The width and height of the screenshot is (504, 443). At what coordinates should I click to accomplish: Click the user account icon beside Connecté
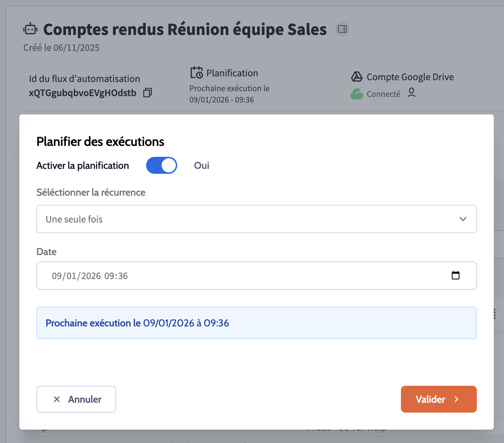[x=411, y=93]
